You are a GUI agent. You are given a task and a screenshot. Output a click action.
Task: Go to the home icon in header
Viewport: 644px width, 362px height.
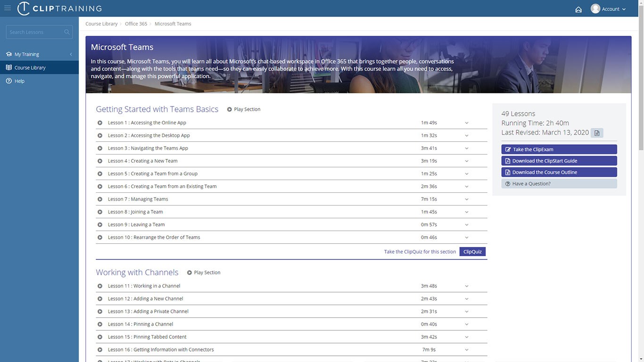578,9
